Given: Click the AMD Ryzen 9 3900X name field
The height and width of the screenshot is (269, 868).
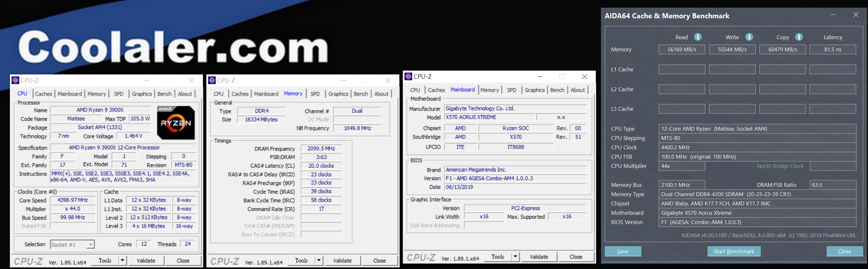Looking at the screenshot, I should coord(100,110).
